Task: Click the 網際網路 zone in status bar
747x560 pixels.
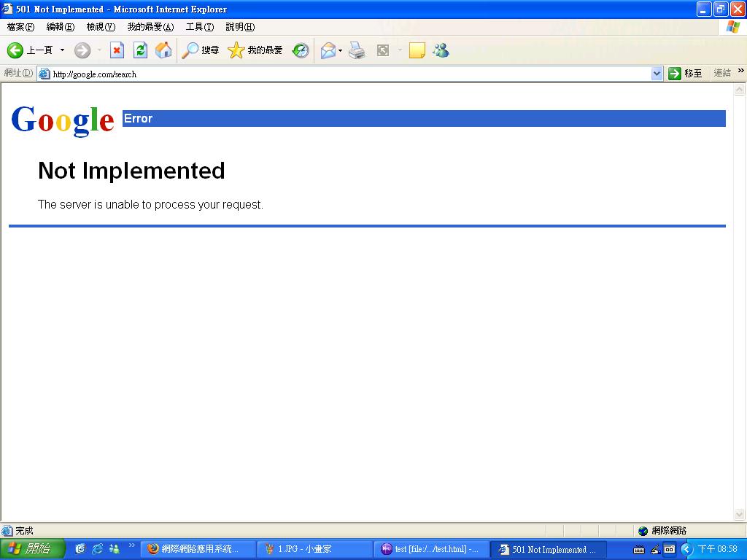Action: pos(663,531)
